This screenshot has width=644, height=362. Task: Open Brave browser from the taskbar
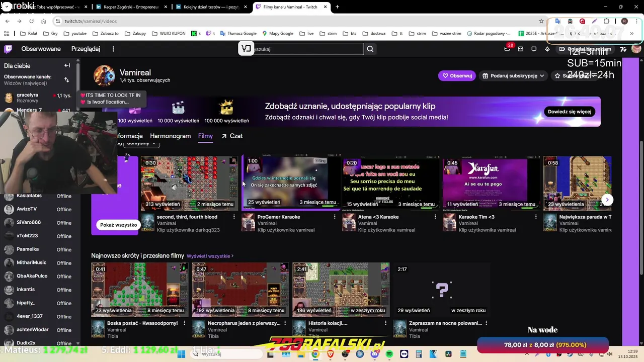pos(331,354)
